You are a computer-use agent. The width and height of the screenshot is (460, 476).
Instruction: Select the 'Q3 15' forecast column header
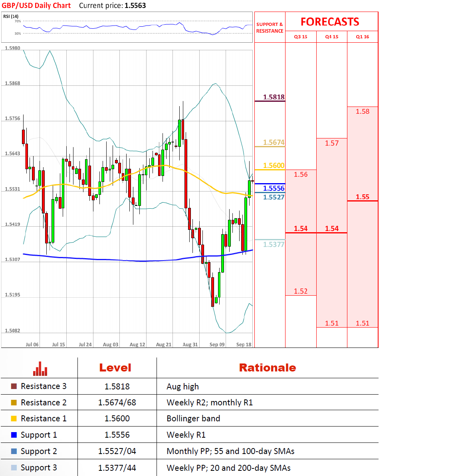pyautogui.click(x=301, y=37)
